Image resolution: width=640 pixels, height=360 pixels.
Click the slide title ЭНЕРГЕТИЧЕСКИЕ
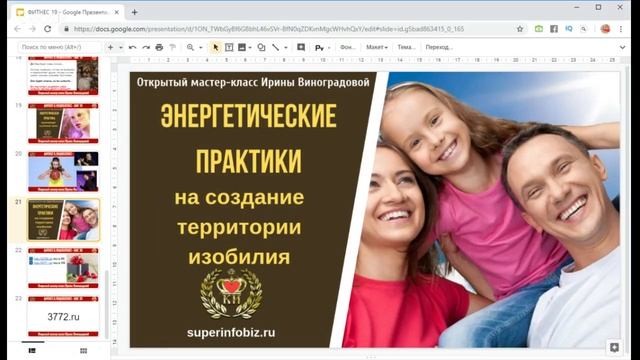click(x=249, y=116)
